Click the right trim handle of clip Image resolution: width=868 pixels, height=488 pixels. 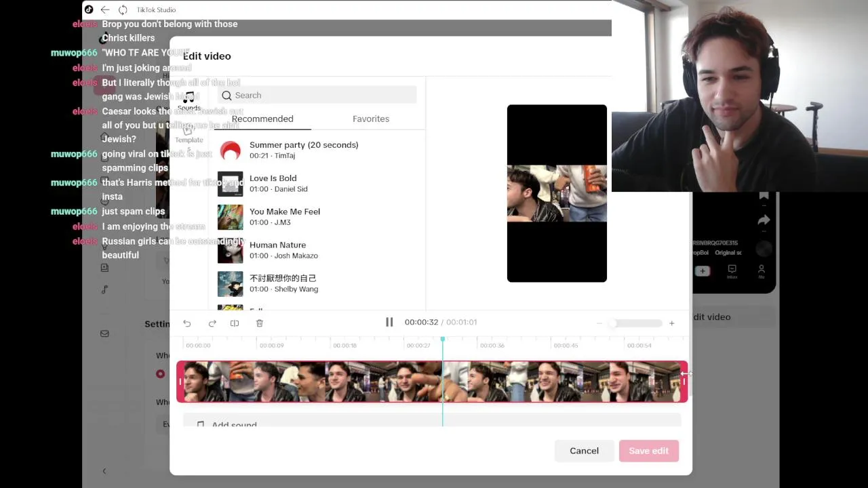tap(684, 382)
